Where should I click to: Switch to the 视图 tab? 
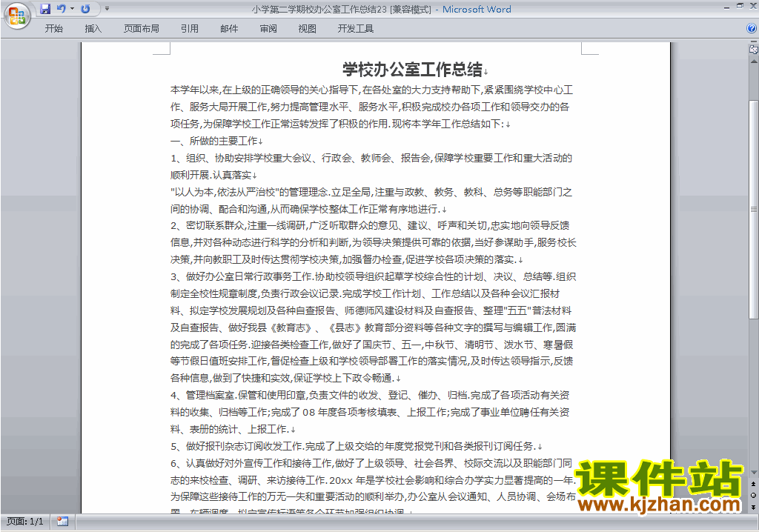coord(308,29)
